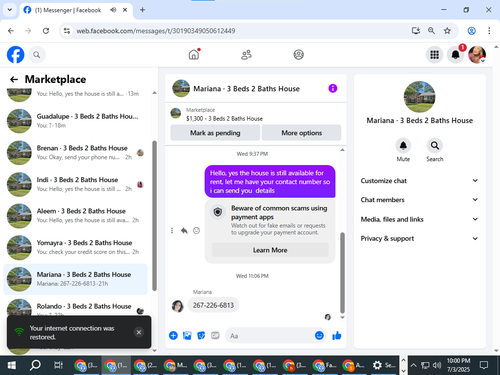Open more actions plus icon in composer
Screen dimensions: 500x375
(173, 335)
